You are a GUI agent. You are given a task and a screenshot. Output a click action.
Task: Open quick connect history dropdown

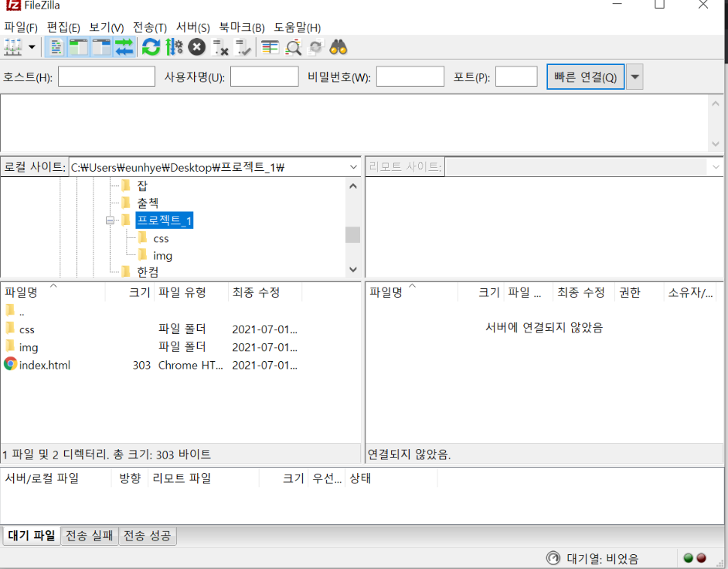tap(634, 77)
